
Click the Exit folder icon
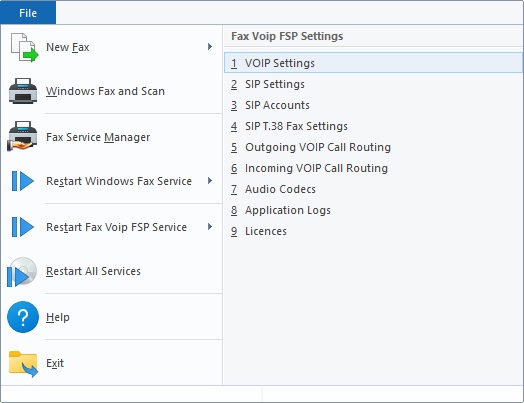tap(23, 364)
